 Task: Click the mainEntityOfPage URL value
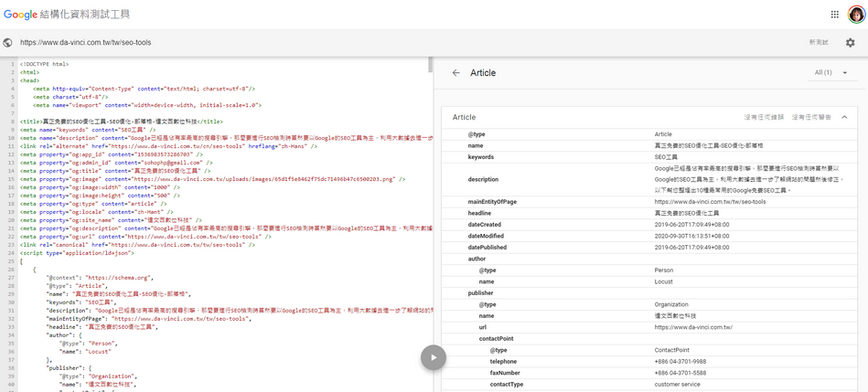coord(711,202)
